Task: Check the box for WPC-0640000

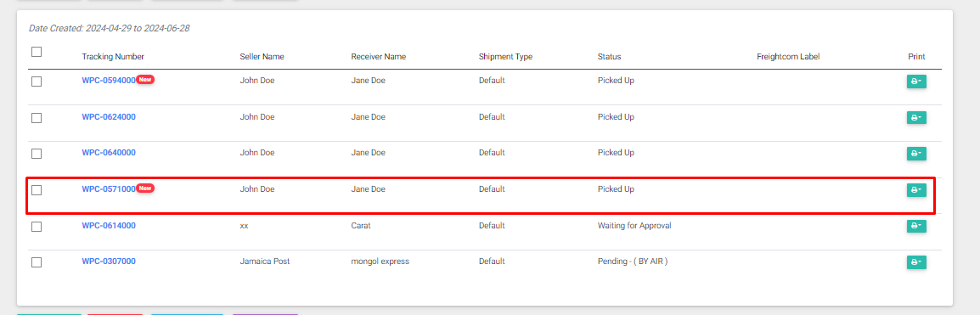Action: point(37,154)
